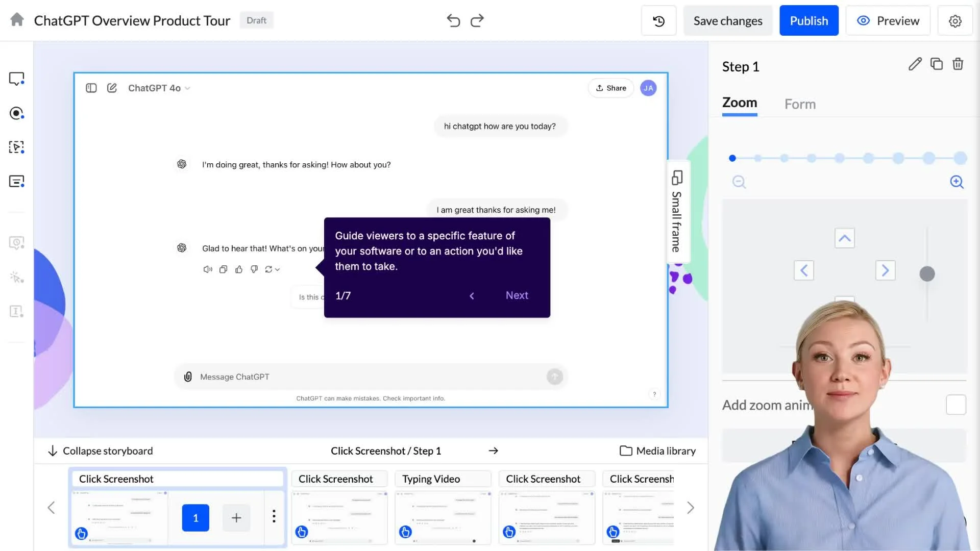Delete Step 1 with trash icon
Screen dimensions: 980x551
point(958,64)
